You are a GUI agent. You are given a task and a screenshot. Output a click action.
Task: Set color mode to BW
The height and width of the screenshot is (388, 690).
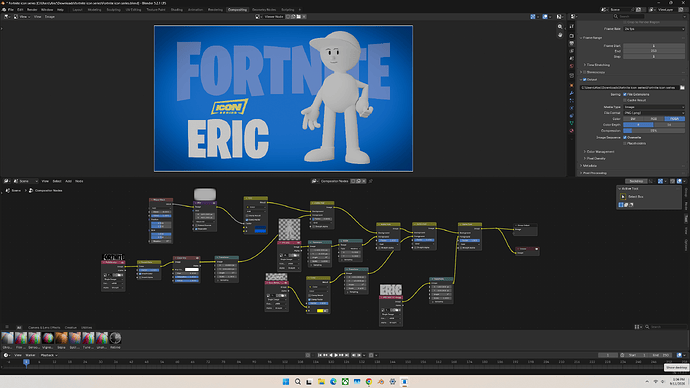point(633,119)
